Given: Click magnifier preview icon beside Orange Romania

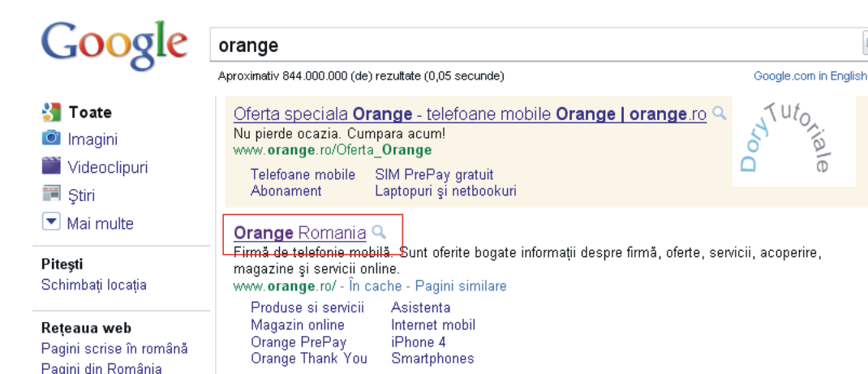Looking at the screenshot, I should pyautogui.click(x=378, y=233).
